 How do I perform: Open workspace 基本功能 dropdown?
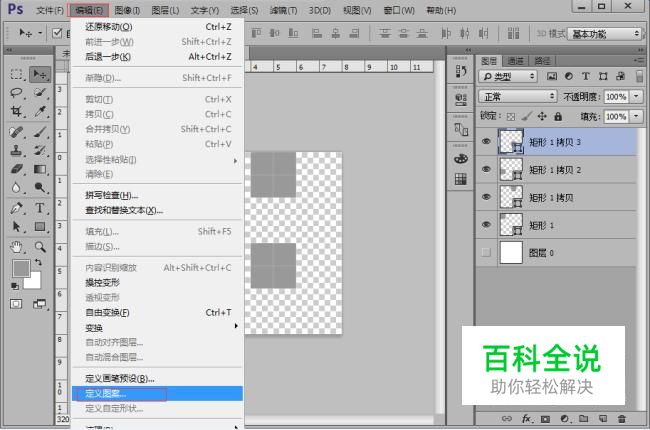[x=604, y=34]
